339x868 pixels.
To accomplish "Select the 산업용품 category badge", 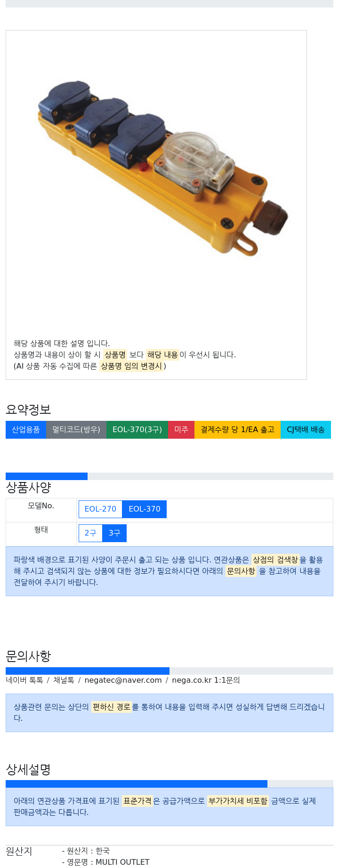I will click(26, 430).
